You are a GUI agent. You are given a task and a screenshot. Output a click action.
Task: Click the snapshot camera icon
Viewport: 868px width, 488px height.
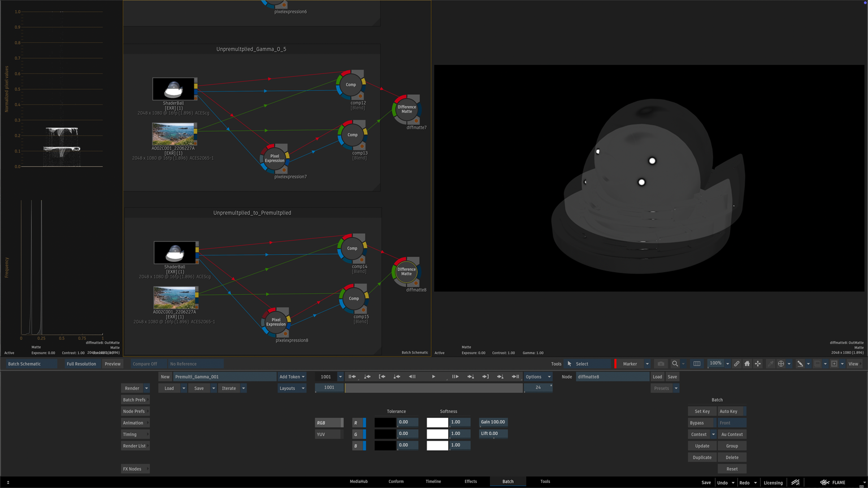click(x=661, y=364)
